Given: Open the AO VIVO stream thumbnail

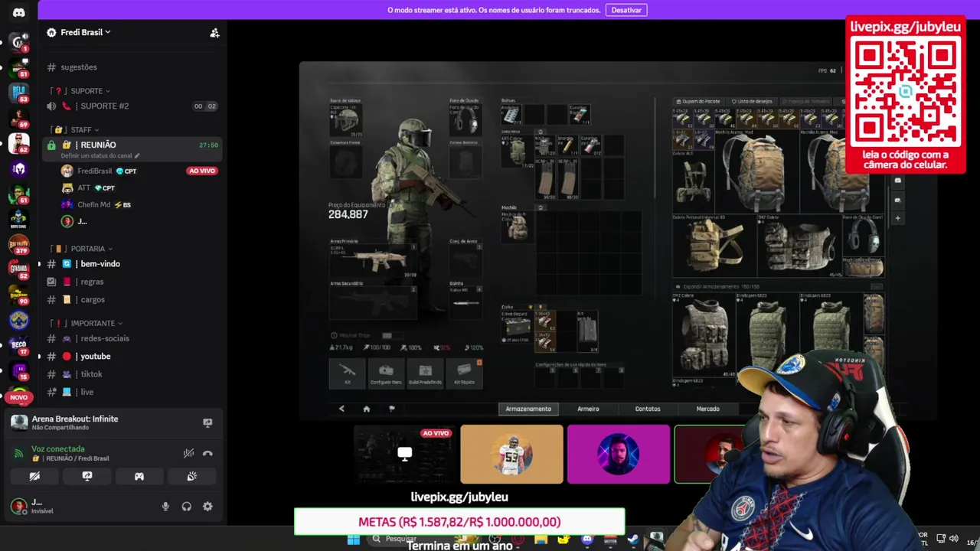Looking at the screenshot, I should pos(404,455).
